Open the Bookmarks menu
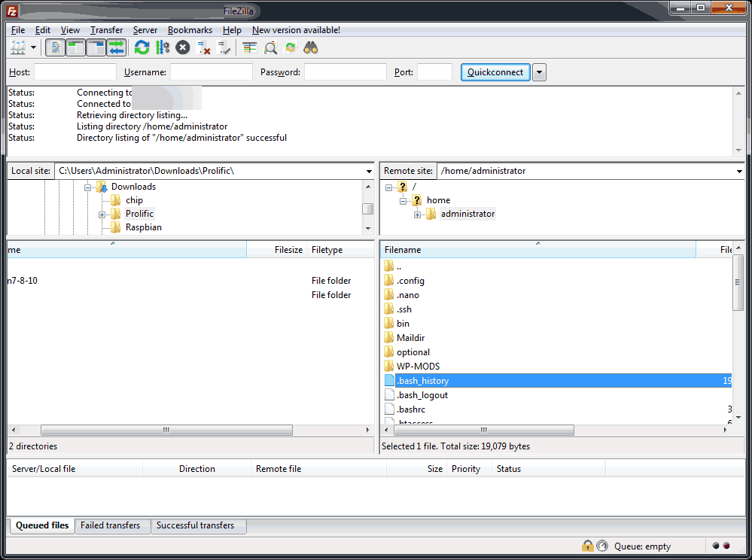This screenshot has height=560, width=752. [x=190, y=29]
